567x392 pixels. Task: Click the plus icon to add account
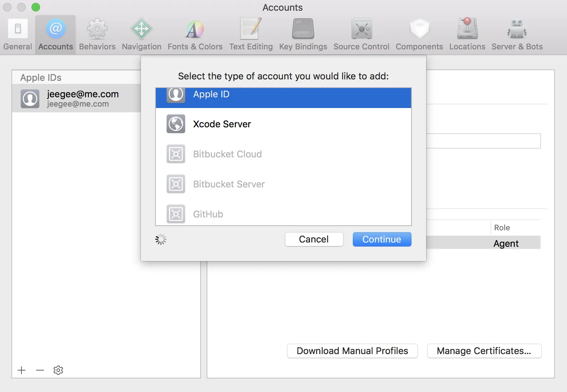[22, 370]
